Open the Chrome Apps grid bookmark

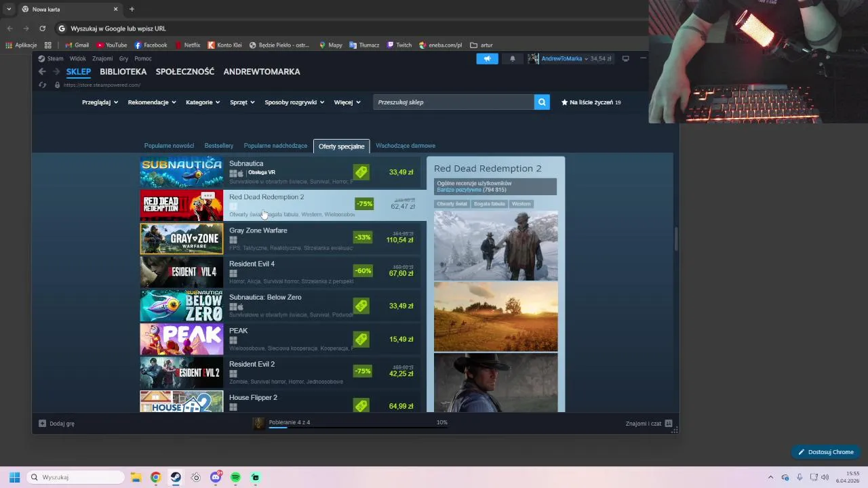coord(47,45)
